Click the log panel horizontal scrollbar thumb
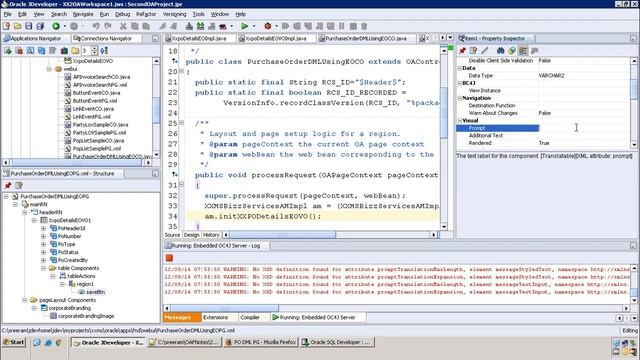The height and width of the screenshot is (360, 640). coord(224,308)
